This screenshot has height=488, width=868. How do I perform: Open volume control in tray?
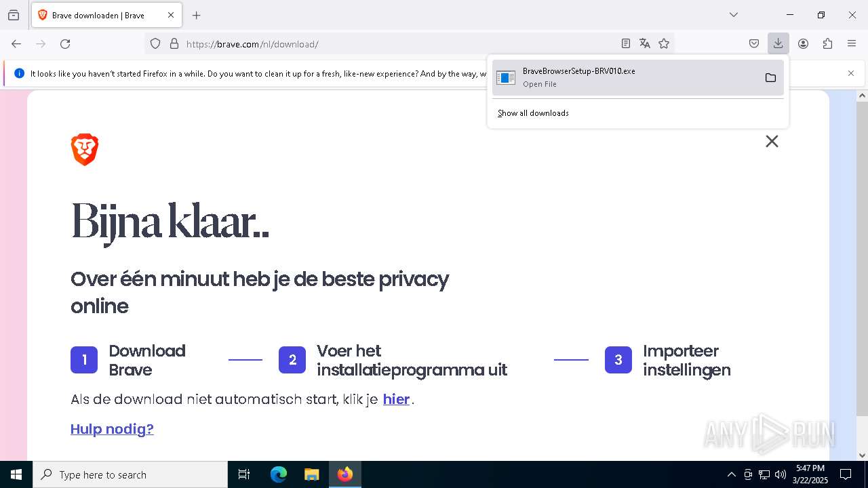tap(781, 474)
